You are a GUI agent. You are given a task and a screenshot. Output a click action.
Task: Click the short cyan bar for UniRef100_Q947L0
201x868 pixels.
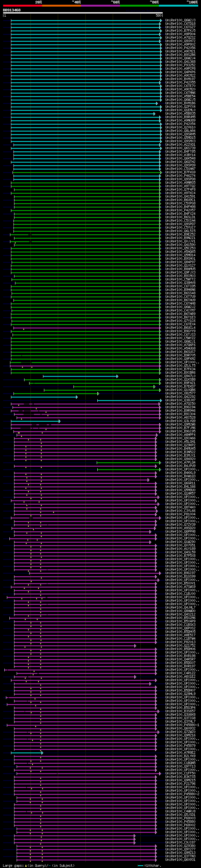point(81,377)
